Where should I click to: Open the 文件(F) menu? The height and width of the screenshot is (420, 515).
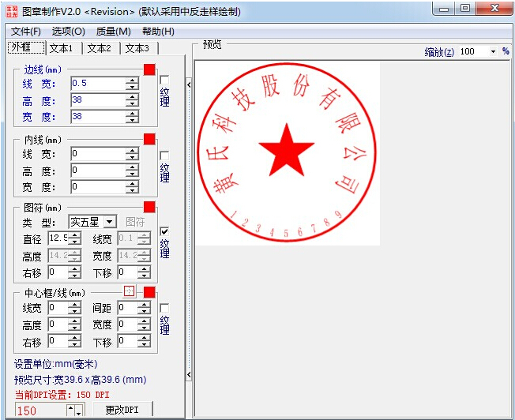[26, 32]
